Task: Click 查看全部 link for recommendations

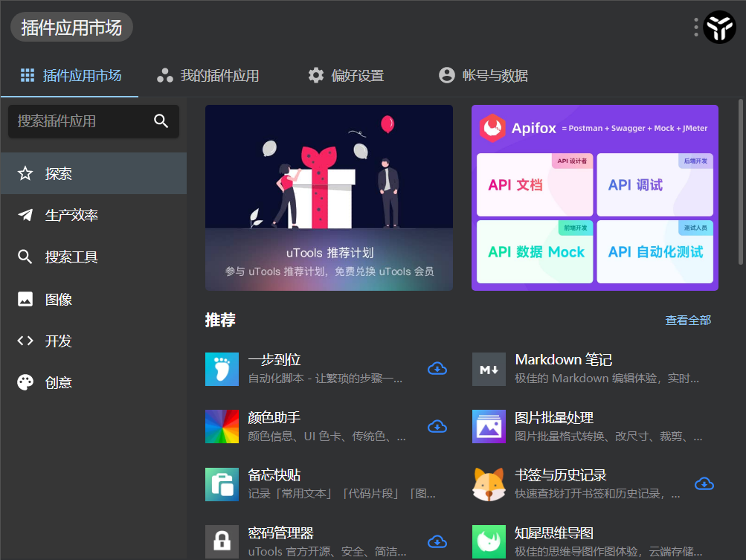Action: 688,321
